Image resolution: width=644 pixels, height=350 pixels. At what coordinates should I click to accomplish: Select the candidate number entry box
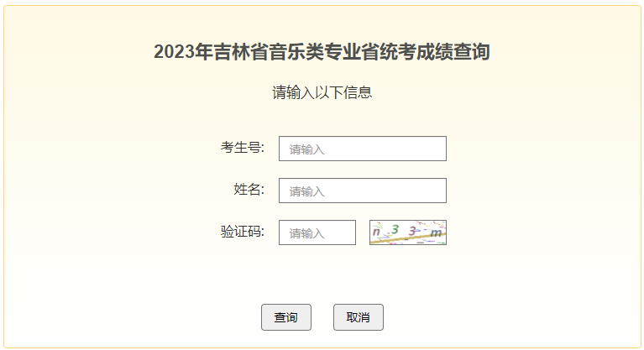362,149
